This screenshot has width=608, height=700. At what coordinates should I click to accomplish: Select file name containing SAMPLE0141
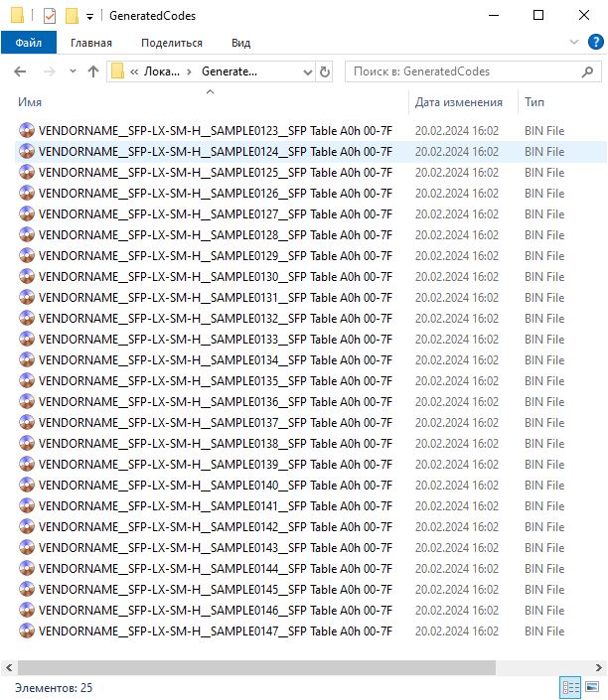click(x=216, y=505)
